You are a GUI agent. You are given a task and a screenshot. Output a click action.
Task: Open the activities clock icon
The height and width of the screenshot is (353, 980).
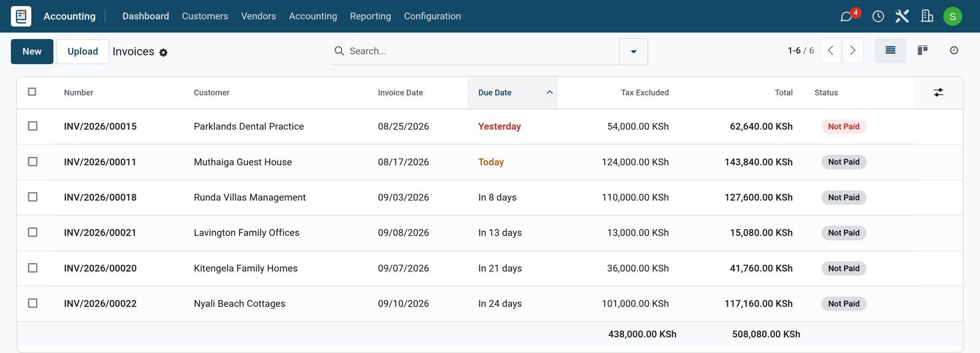pos(878,17)
